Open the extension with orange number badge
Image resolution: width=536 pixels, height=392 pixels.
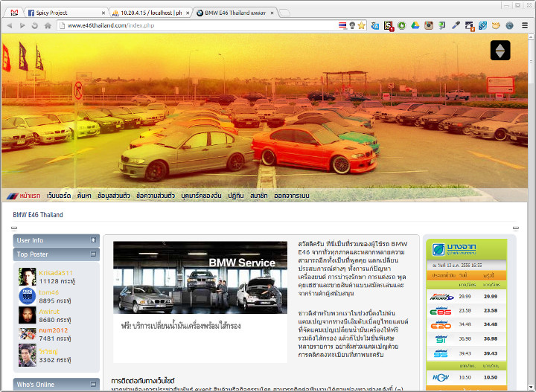[469, 26]
